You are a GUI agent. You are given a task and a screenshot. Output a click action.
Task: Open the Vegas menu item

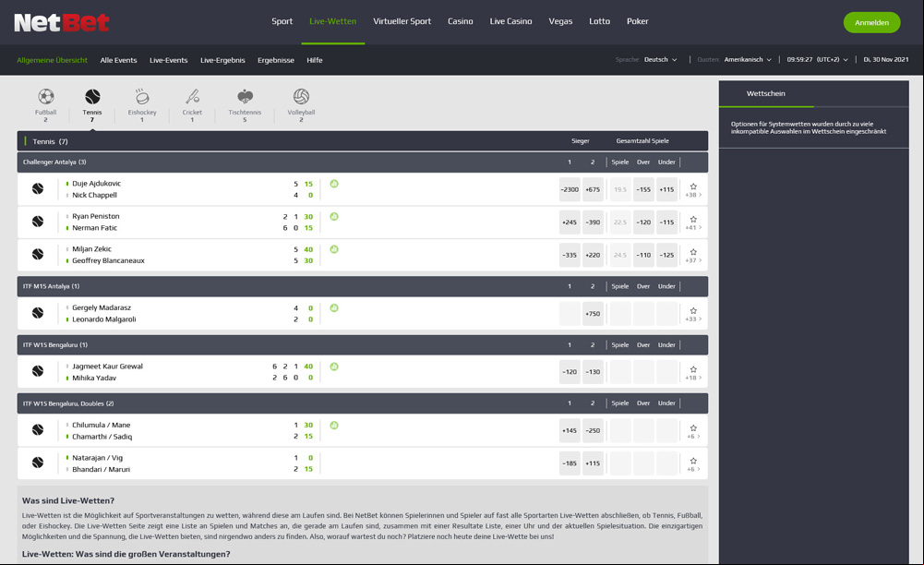coord(560,21)
